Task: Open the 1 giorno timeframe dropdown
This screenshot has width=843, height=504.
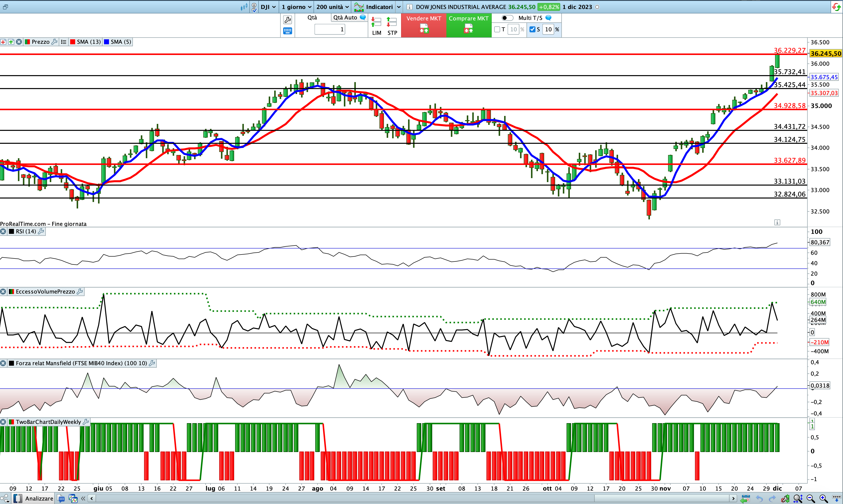Action: pos(297,7)
